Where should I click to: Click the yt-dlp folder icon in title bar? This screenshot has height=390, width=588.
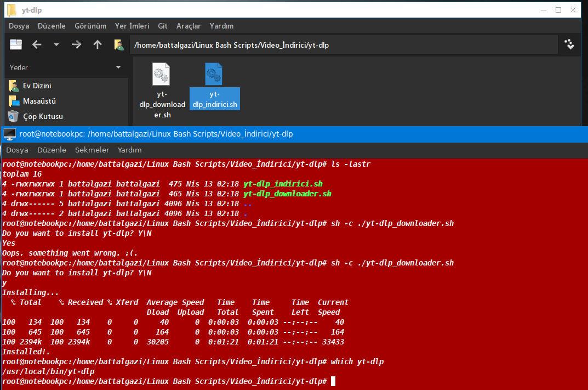click(x=12, y=10)
